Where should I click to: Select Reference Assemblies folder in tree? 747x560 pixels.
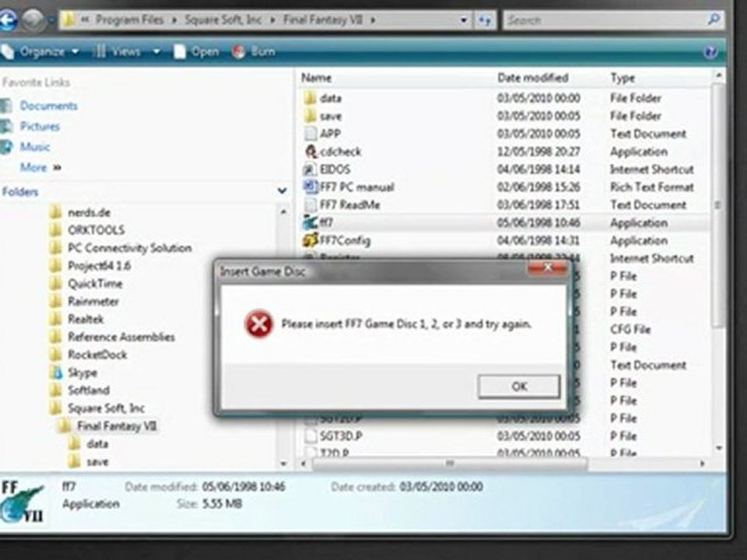coord(121,337)
